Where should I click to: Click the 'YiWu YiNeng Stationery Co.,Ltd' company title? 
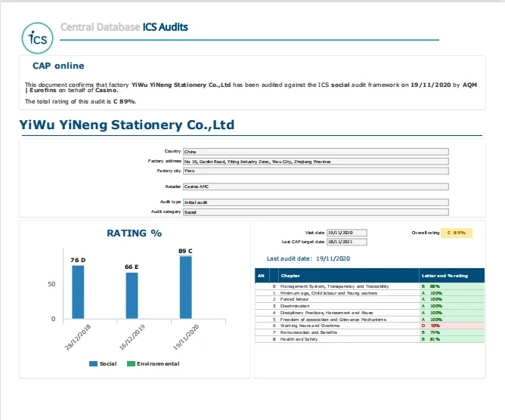coord(126,125)
